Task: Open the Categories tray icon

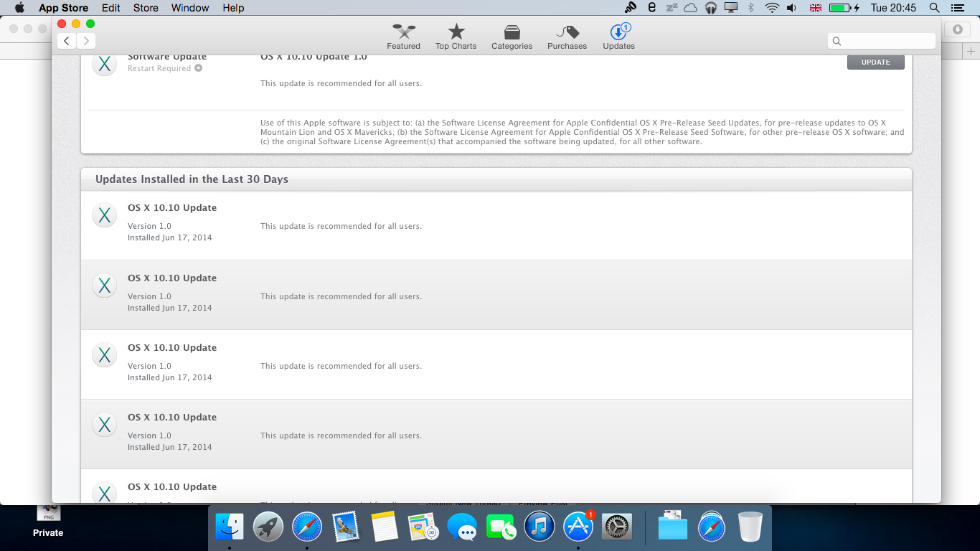Action: point(512,32)
